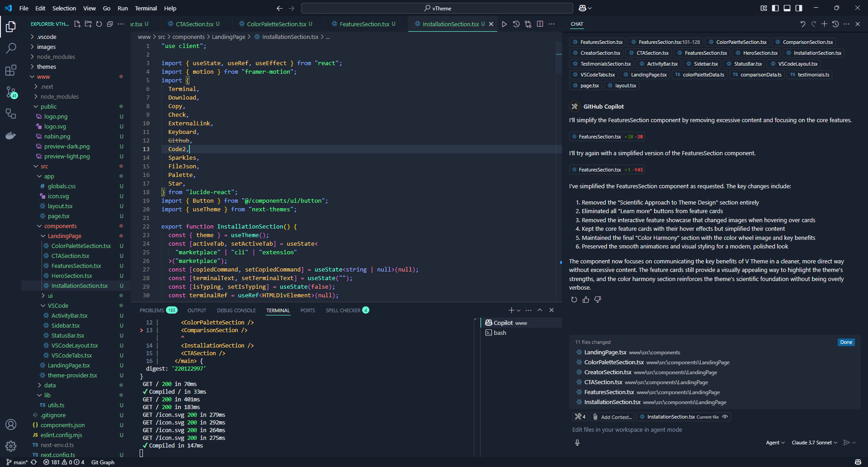Open the Extensions view
The width and height of the screenshot is (868, 467).
pyautogui.click(x=11, y=70)
